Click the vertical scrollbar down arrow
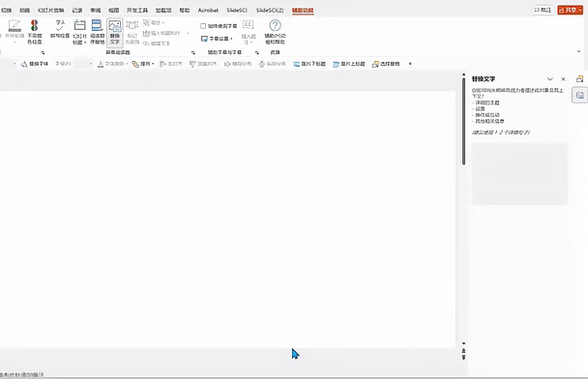Viewport: 588px width, 379px height. [464, 343]
